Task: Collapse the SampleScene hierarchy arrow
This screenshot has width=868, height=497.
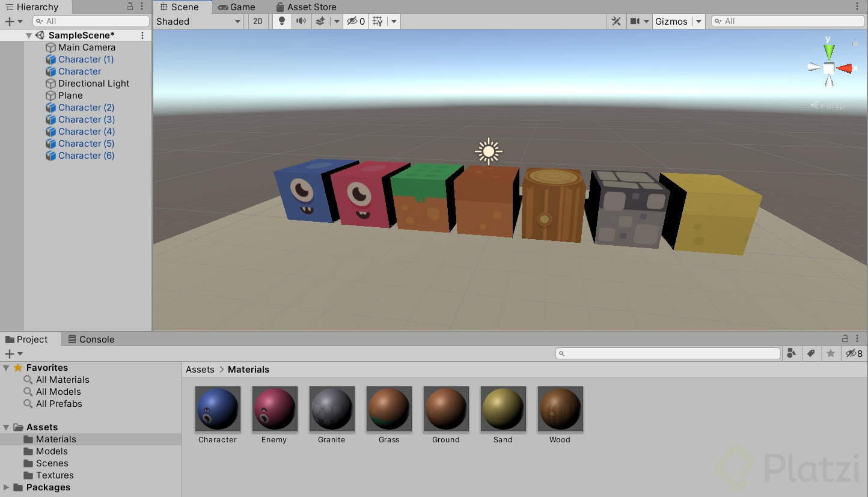Action: tap(29, 35)
